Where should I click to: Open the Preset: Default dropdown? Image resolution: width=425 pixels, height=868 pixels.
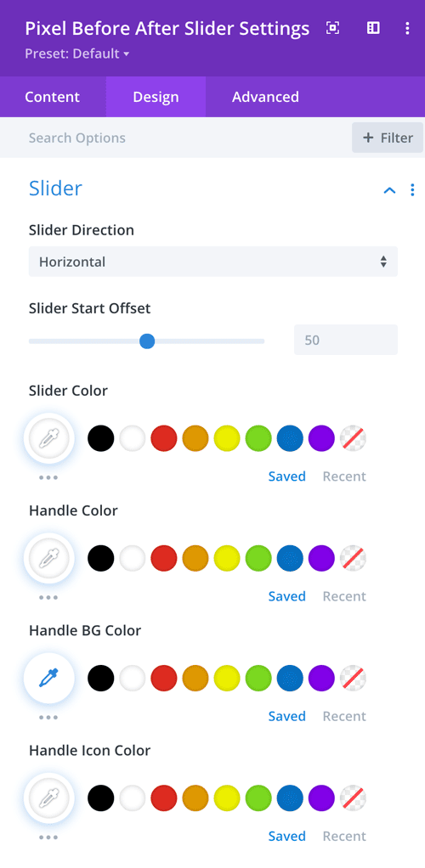tap(77, 54)
